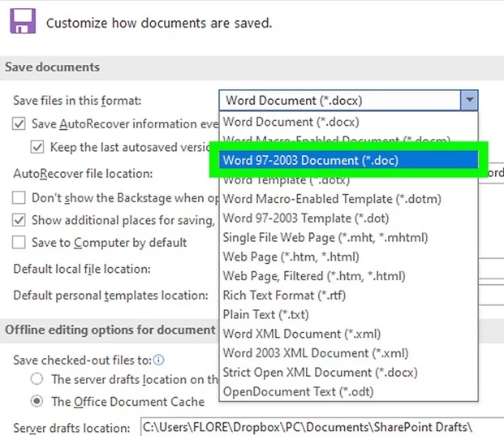The width and height of the screenshot is (504, 436).
Task: Pick Rich Text Format (*.rtf)
Action: [348, 296]
